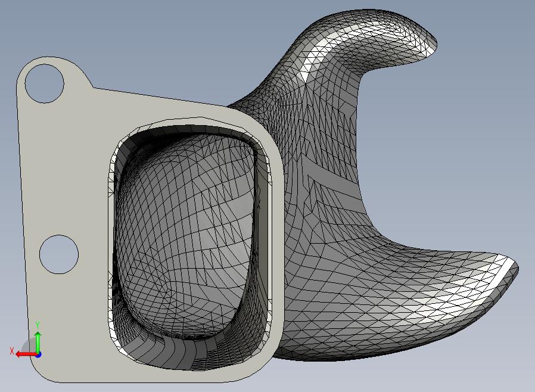The width and height of the screenshot is (535, 392).
Task: Click the "X" axis label
Action: 12,351
